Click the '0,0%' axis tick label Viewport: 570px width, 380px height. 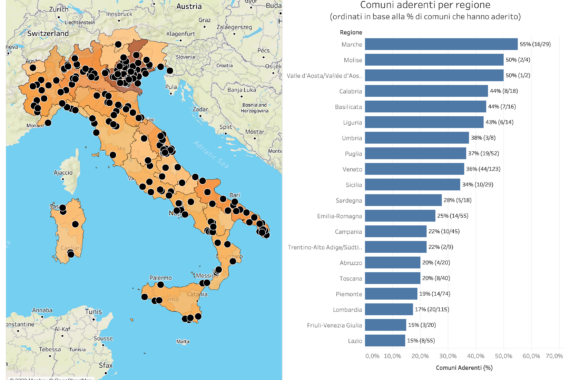(372, 356)
